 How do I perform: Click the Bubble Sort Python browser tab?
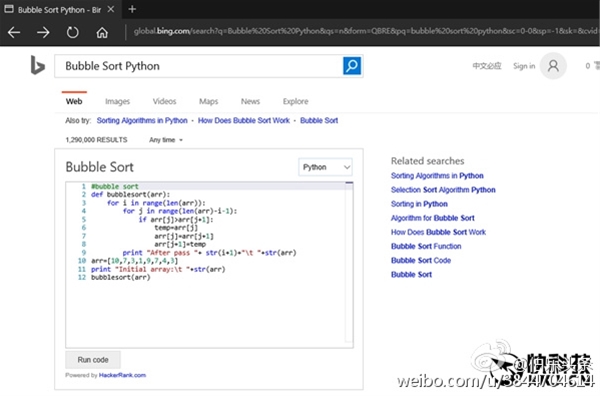pos(59,10)
